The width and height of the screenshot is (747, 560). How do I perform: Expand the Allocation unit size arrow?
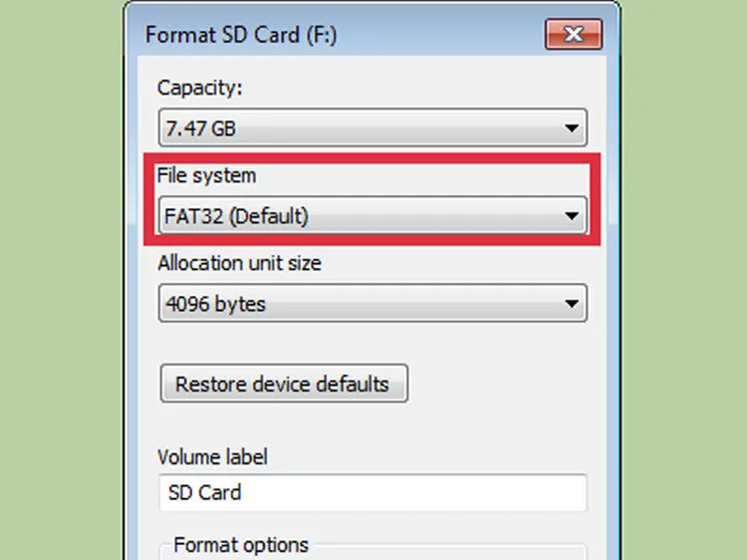(x=572, y=304)
